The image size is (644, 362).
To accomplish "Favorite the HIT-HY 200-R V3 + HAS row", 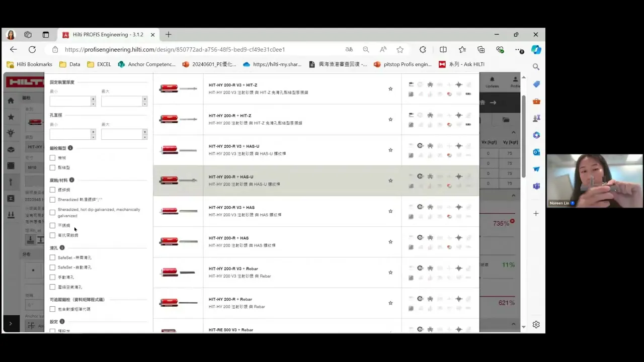I will [x=390, y=211].
